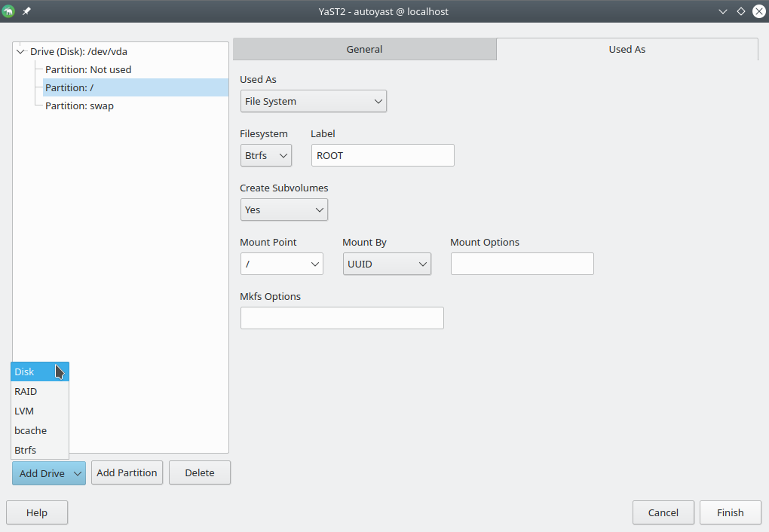
Task: Choose LVM from the Add Drive menu
Action: pos(24,411)
